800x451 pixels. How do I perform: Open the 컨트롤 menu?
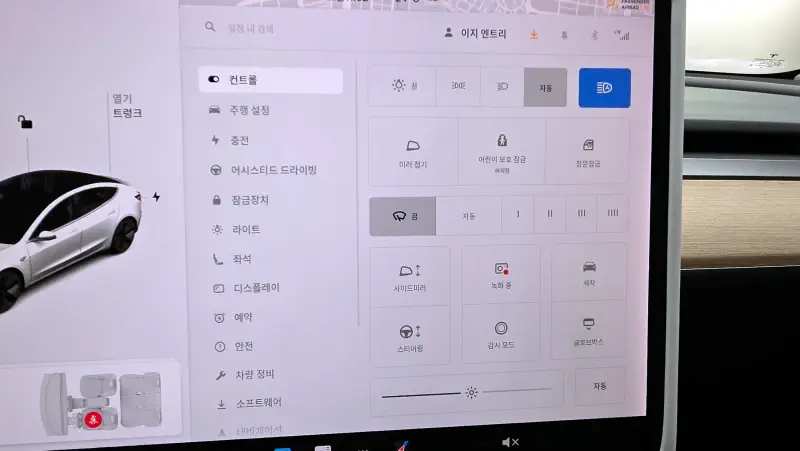pos(270,80)
